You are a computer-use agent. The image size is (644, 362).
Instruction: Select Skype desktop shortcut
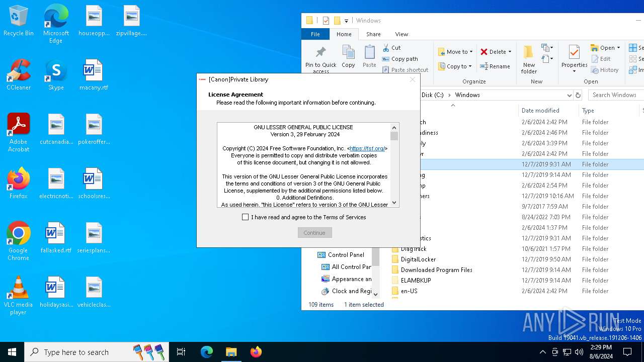tap(56, 75)
